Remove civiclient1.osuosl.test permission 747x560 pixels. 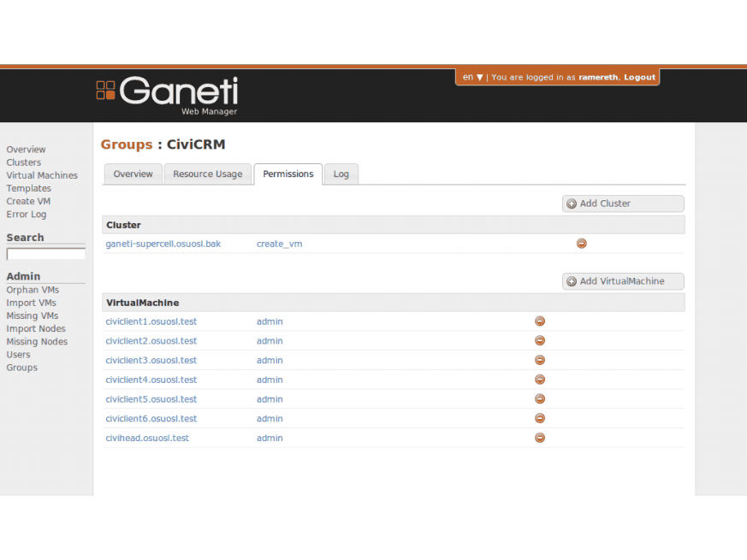(540, 321)
